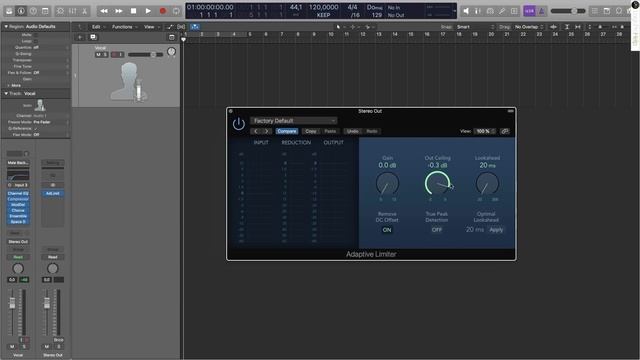
Task: Start recording
Action: coord(163,11)
